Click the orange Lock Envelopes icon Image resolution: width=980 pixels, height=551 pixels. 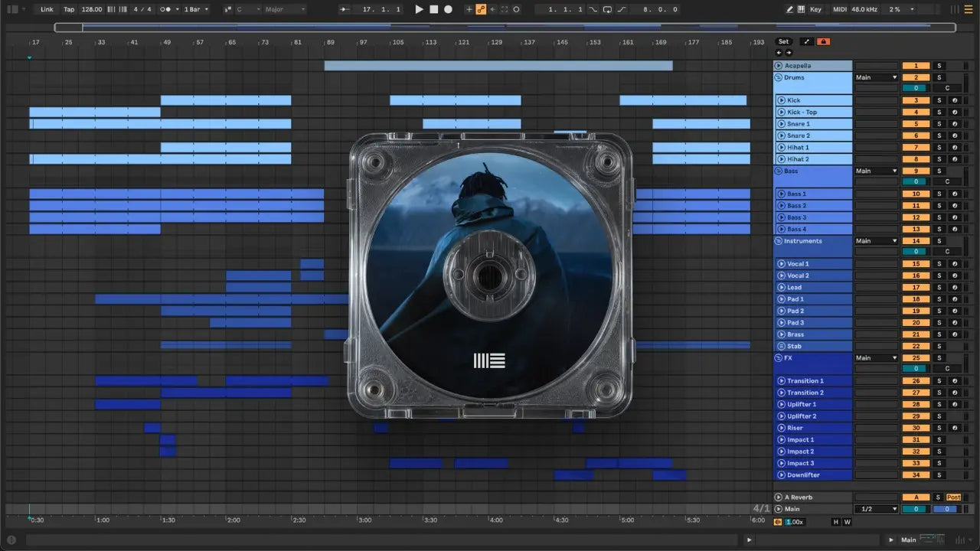coord(824,41)
